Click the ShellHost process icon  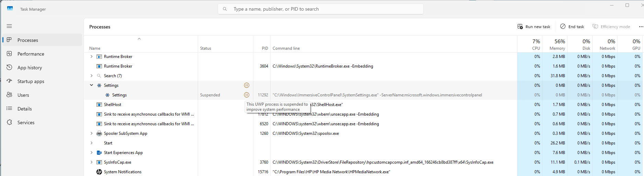click(99, 105)
